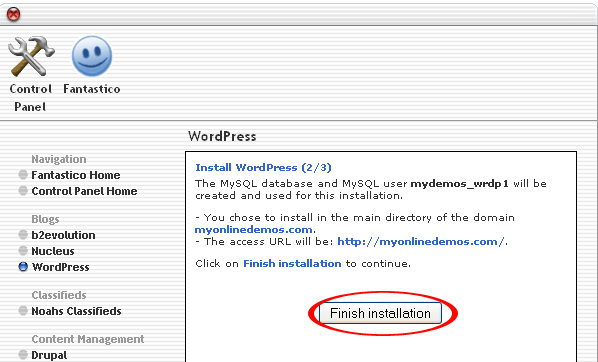Select b2evolution under Blogs
The image size is (598, 362).
(63, 235)
